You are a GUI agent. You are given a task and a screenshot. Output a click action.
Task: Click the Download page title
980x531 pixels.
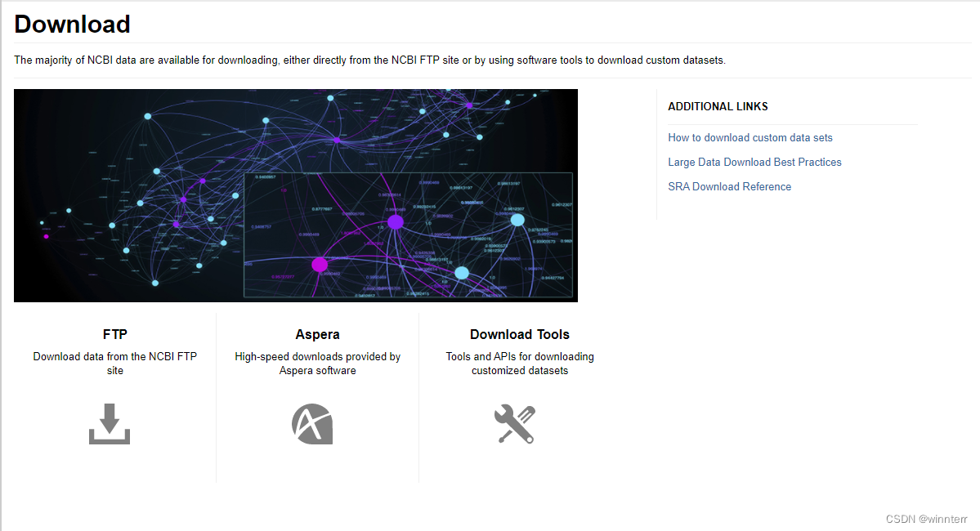pyautogui.click(x=73, y=25)
